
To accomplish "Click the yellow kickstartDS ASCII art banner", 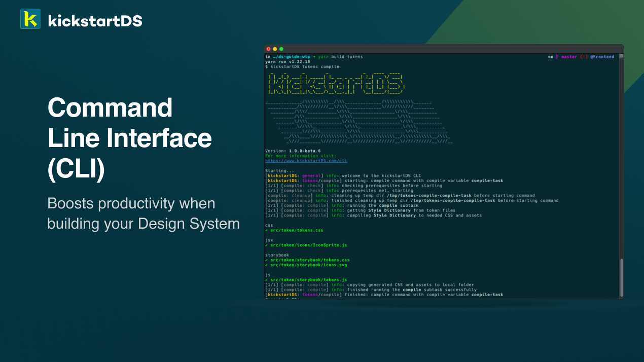I will point(336,83).
